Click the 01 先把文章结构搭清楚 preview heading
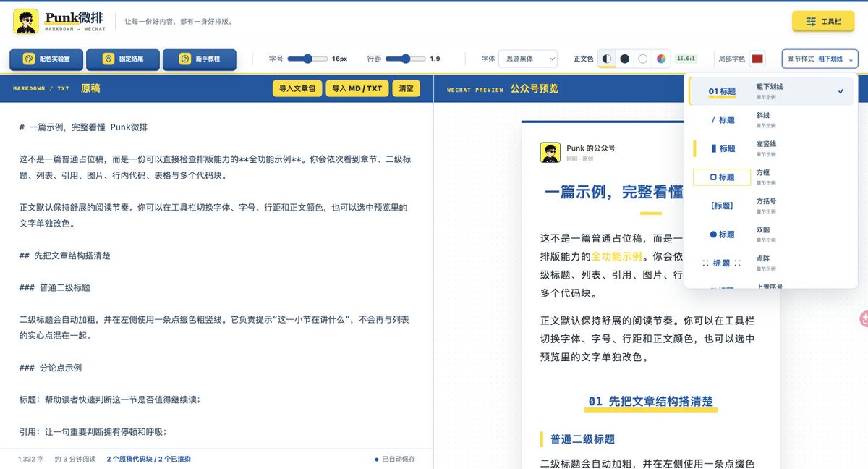The height and width of the screenshot is (469, 868). point(650,401)
